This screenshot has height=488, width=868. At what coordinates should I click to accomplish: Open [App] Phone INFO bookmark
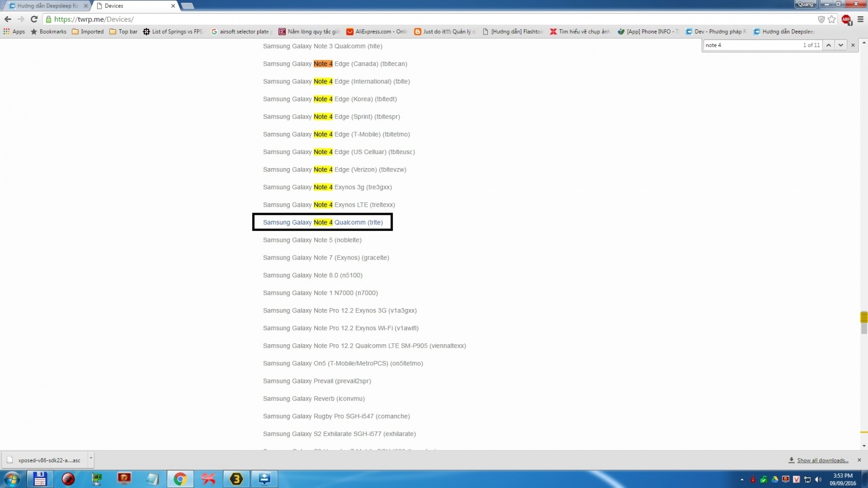click(648, 31)
